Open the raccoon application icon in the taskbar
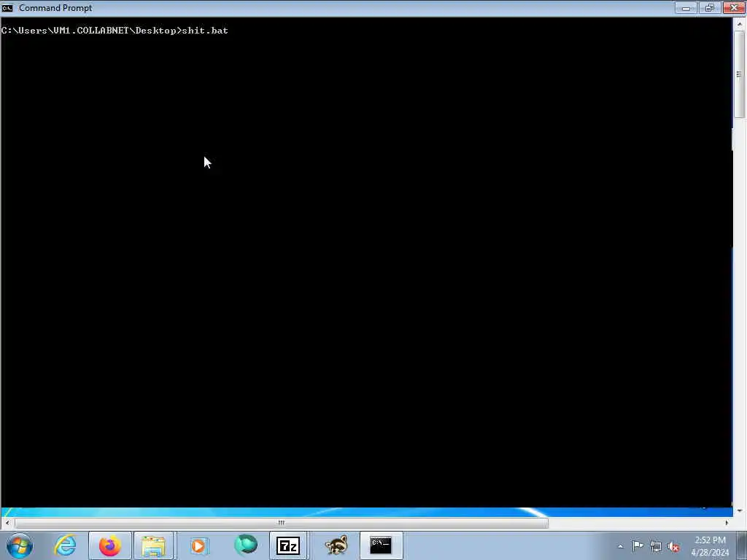 point(336,545)
